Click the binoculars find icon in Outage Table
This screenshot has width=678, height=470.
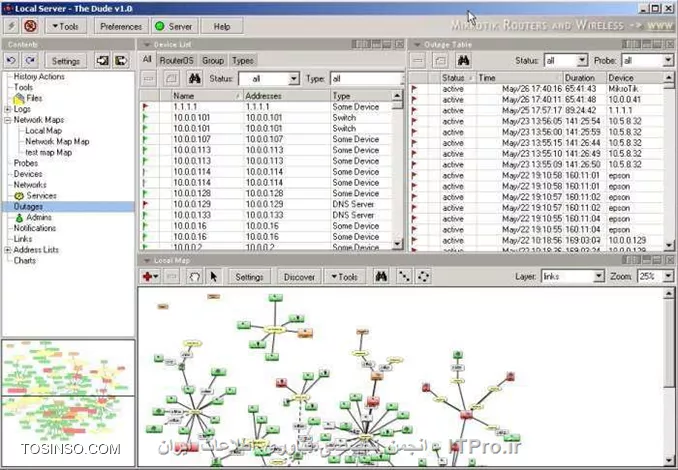point(464,61)
